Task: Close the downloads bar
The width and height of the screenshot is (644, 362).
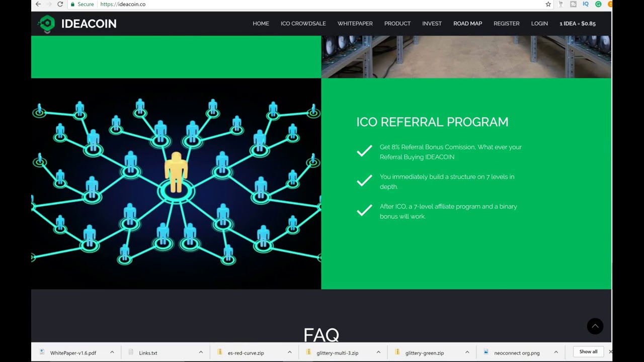Action: click(x=610, y=352)
